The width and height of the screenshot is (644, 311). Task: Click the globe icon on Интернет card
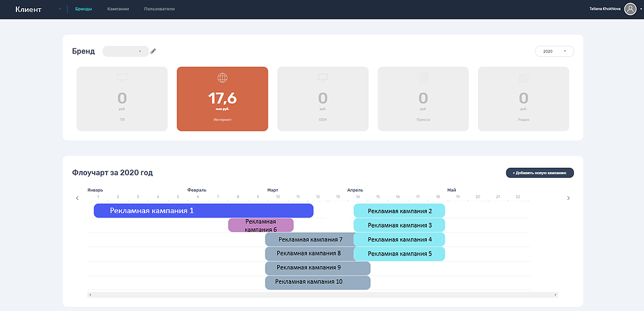click(222, 78)
